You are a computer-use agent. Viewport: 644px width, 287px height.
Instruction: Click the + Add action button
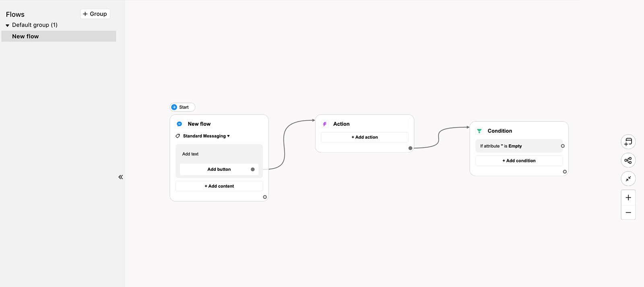[364, 137]
